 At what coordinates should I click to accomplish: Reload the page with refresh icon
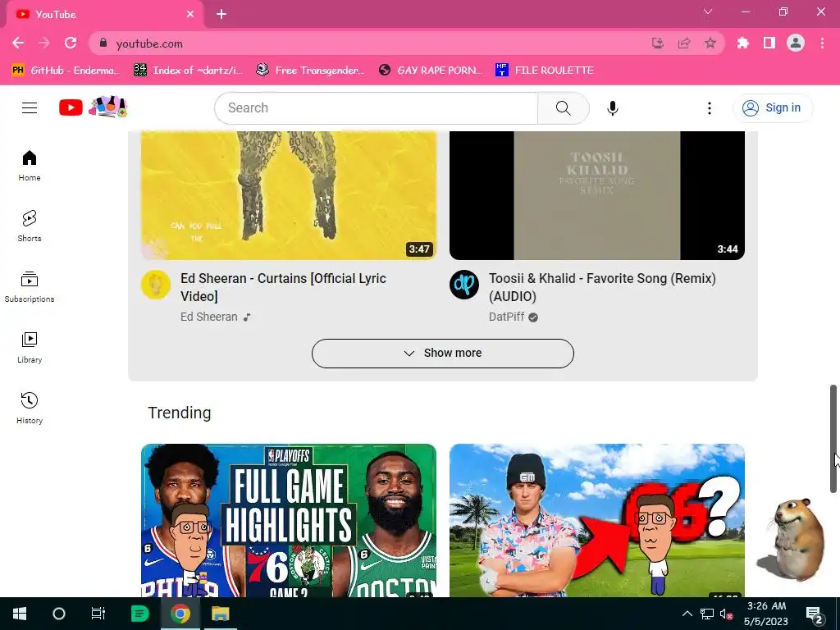click(71, 43)
